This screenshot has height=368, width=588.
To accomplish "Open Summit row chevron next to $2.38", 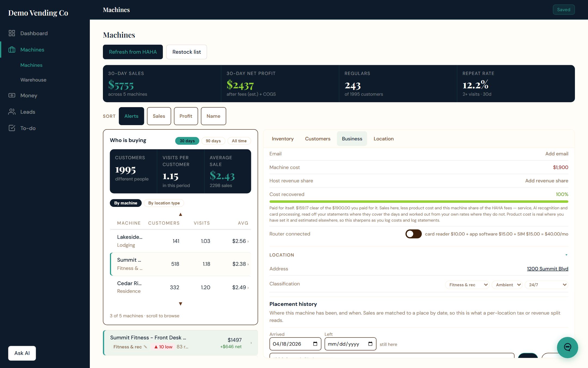I will 248,264.
